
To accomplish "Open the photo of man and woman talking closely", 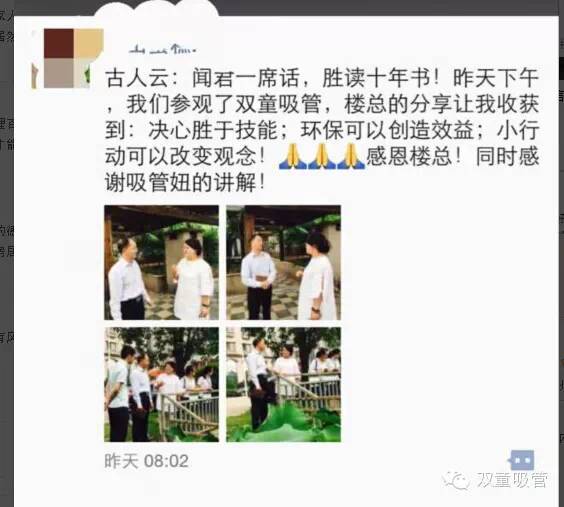I will pyautogui.click(x=162, y=262).
